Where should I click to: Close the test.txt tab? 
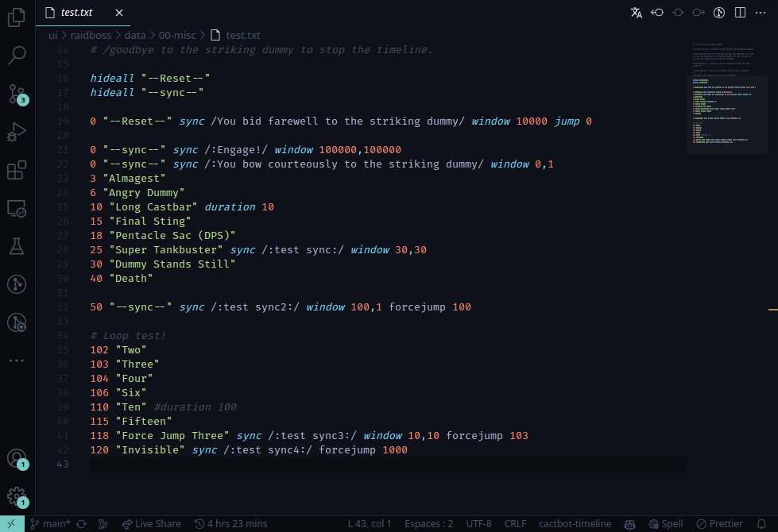[x=119, y=13]
